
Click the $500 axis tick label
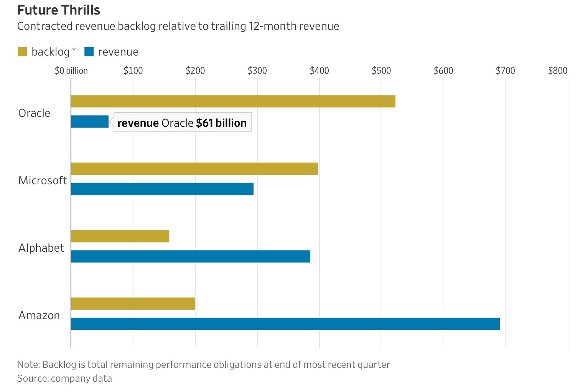coord(381,71)
